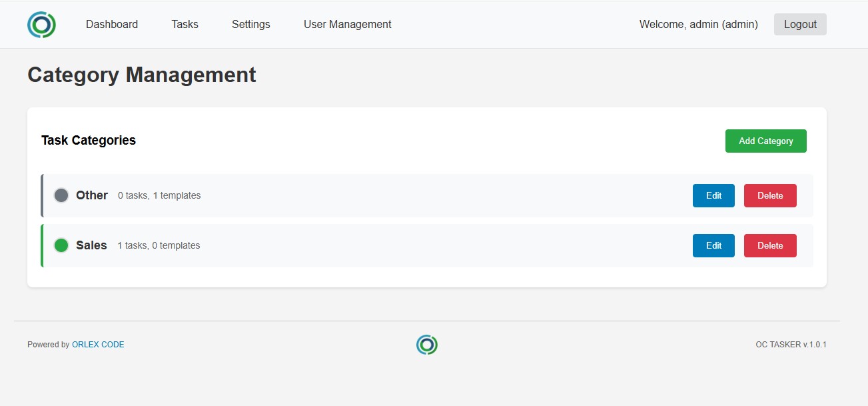Click the footer logo icon
The width and height of the screenshot is (868, 406).
pyautogui.click(x=427, y=345)
